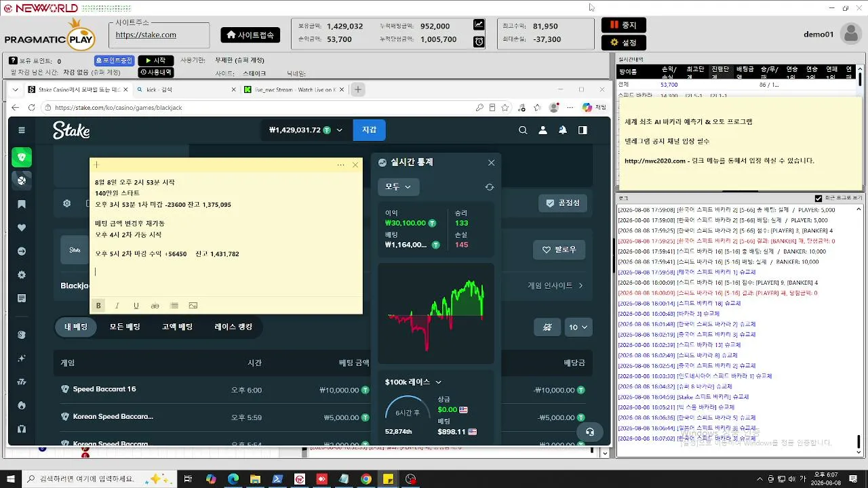This screenshot has width=868, height=488.
Task: Reload the browser page
Action: click(x=31, y=107)
